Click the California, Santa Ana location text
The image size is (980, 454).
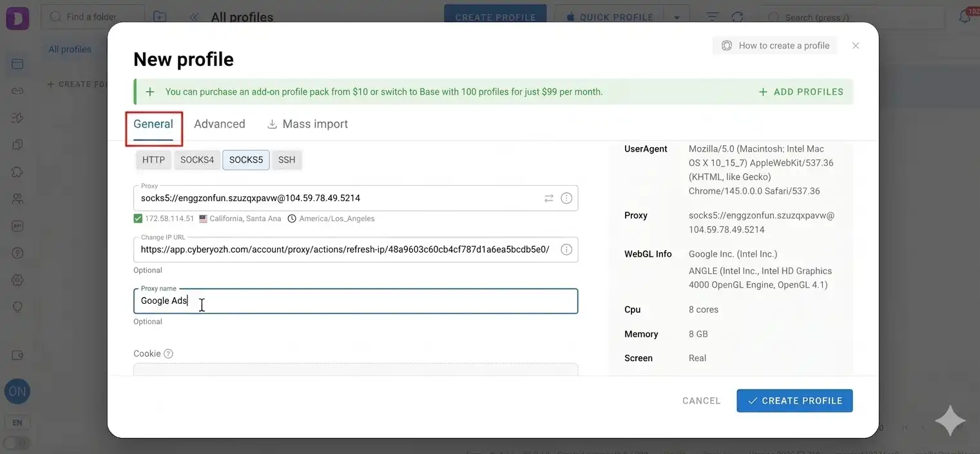pyautogui.click(x=245, y=219)
